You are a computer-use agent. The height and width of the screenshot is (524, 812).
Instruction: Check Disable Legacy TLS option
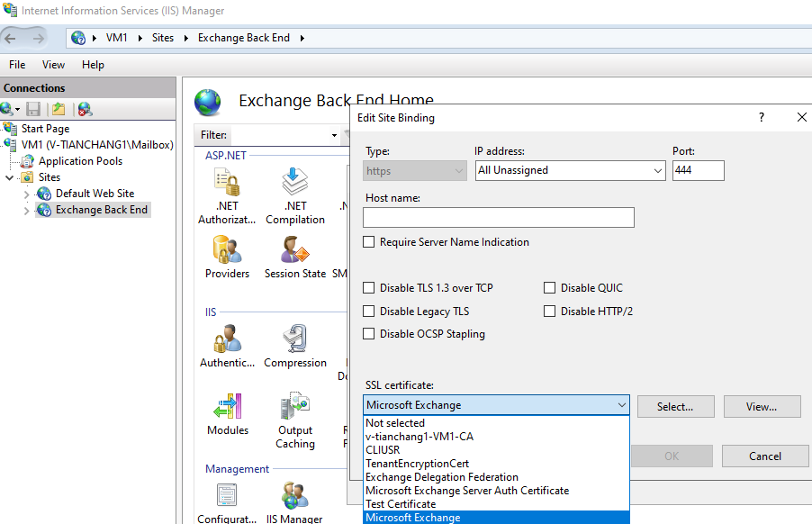click(x=369, y=312)
